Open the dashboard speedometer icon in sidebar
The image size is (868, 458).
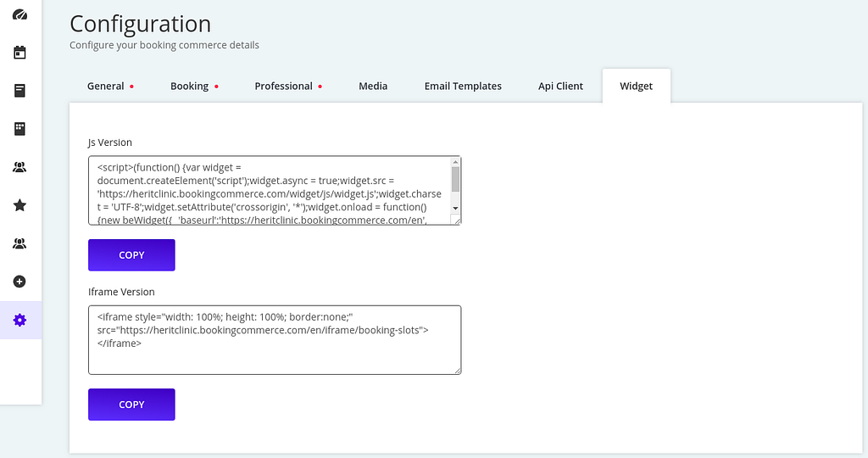pos(20,14)
